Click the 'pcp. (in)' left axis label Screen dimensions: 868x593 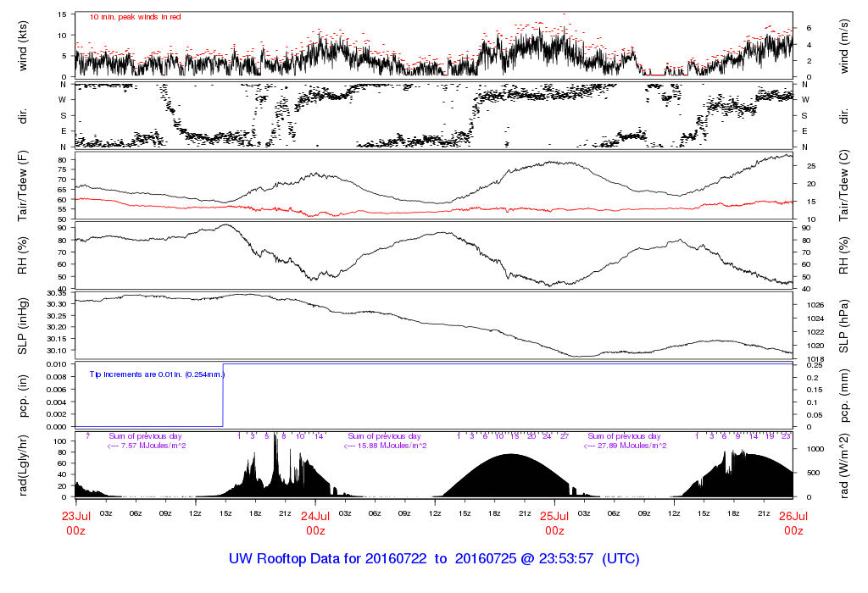point(23,396)
